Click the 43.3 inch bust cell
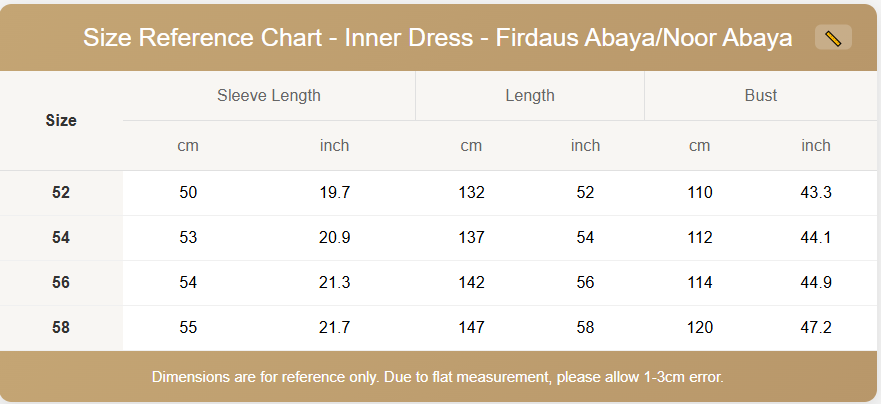The image size is (881, 404). (x=816, y=192)
